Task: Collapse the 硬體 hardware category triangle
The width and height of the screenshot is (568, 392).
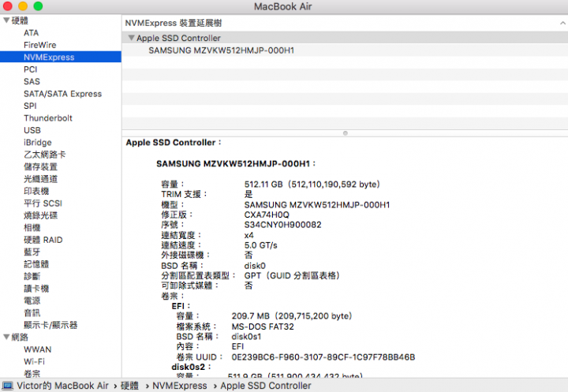Action: click(x=6, y=21)
